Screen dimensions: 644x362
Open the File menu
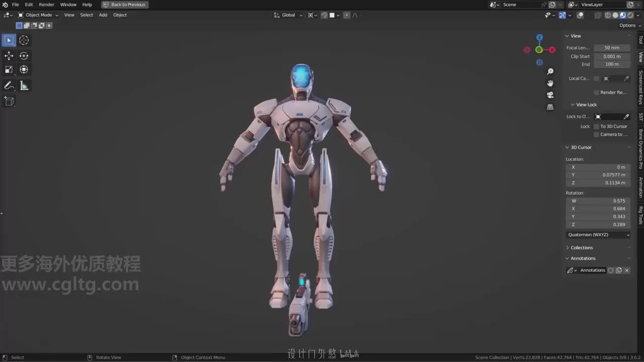coord(16,5)
